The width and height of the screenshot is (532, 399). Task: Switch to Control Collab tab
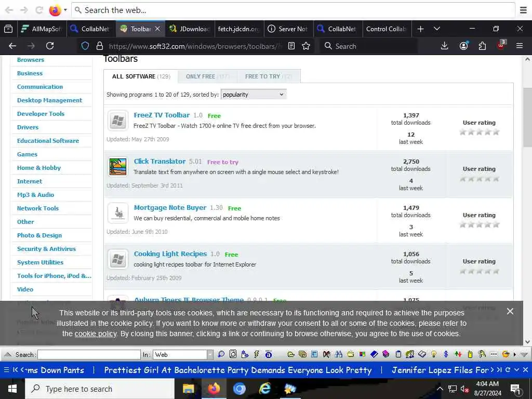click(x=387, y=29)
